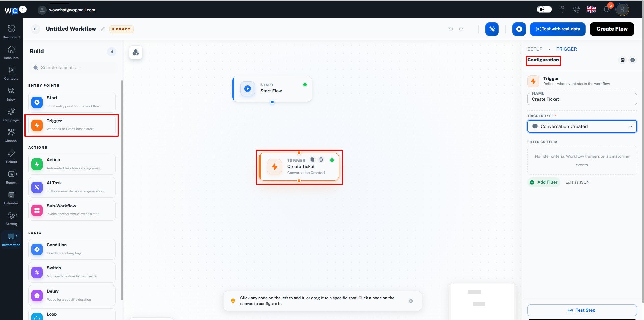
Task: Click the wowchat@yopmail.com account
Action: tap(66, 10)
